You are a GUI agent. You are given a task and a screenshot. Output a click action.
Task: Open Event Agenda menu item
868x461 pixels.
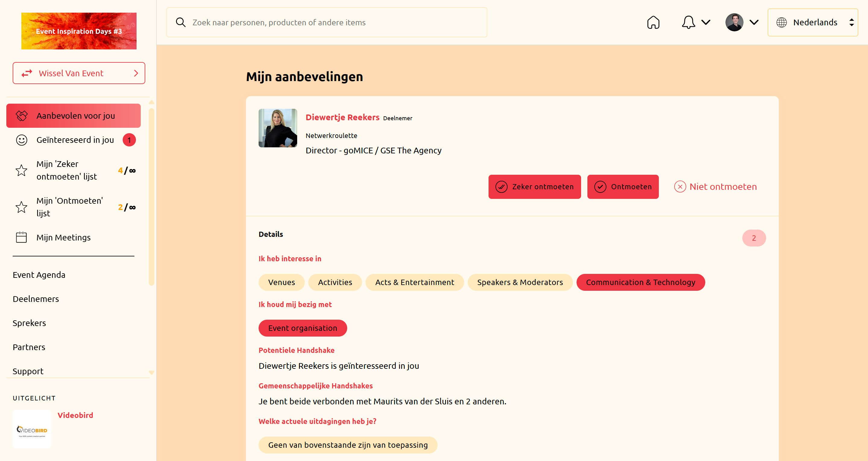tap(39, 275)
